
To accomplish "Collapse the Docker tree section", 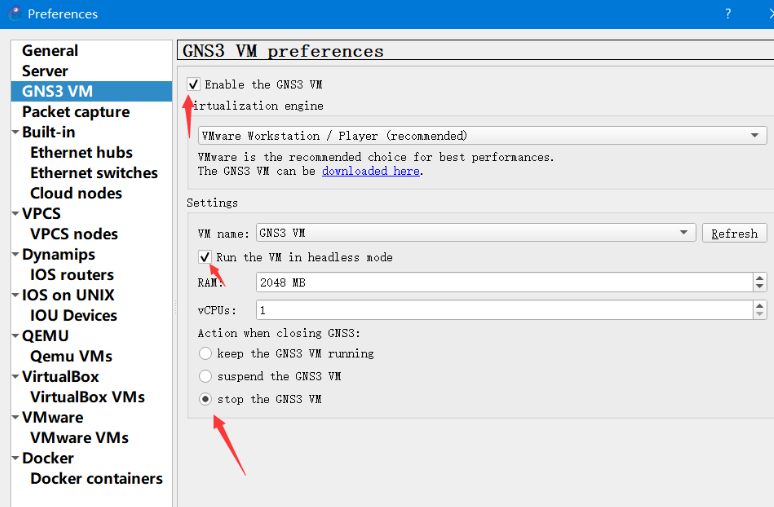I will coord(15,458).
